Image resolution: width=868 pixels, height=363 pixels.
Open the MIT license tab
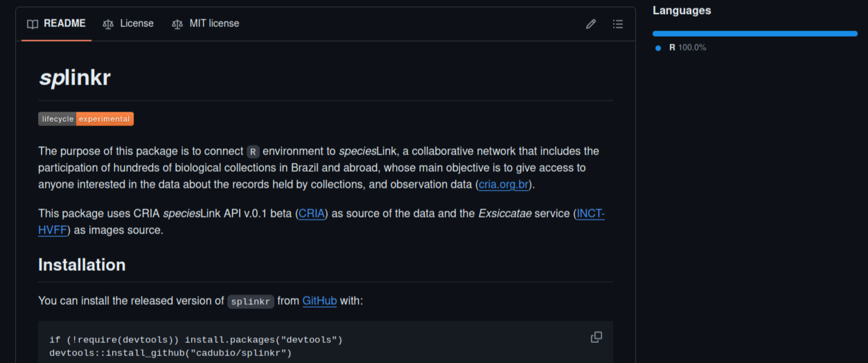[206, 24]
